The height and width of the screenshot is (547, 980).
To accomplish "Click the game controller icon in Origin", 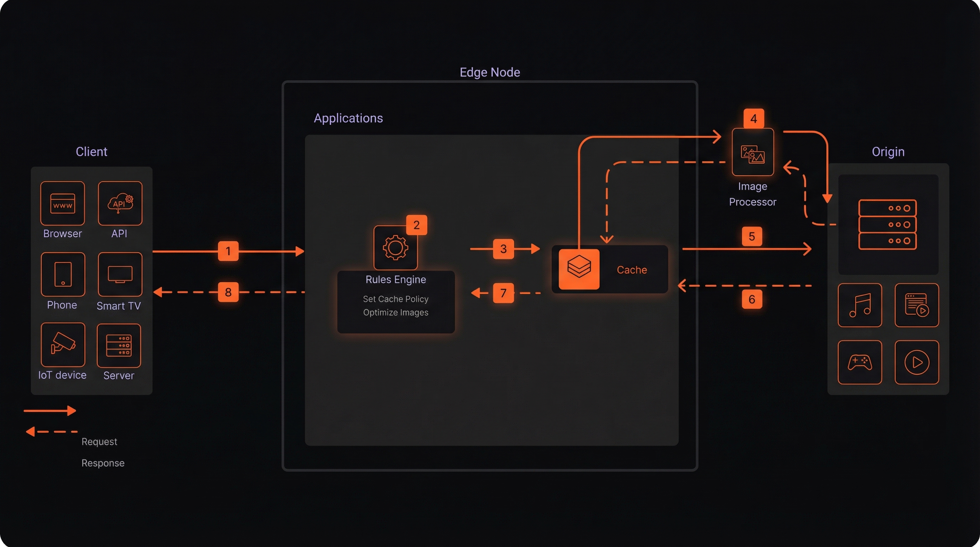I will [860, 362].
